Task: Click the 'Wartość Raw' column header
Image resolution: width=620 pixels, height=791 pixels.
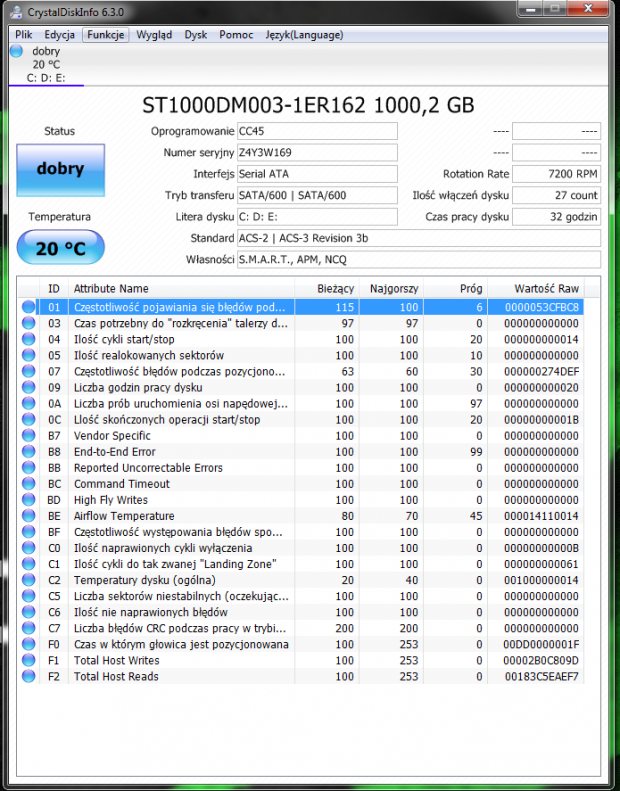Action: (546, 288)
